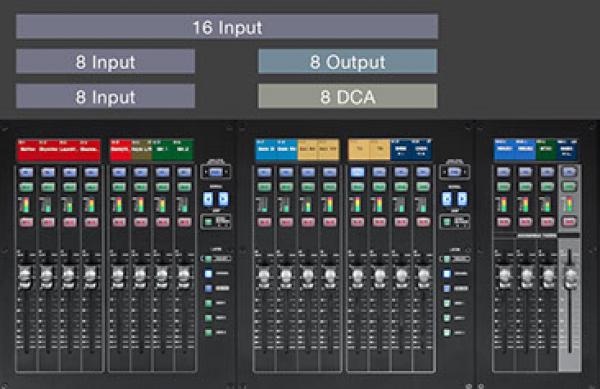This screenshot has height=389, width=600.
Task: Select the 16 Input layer bar
Action: pos(227,27)
